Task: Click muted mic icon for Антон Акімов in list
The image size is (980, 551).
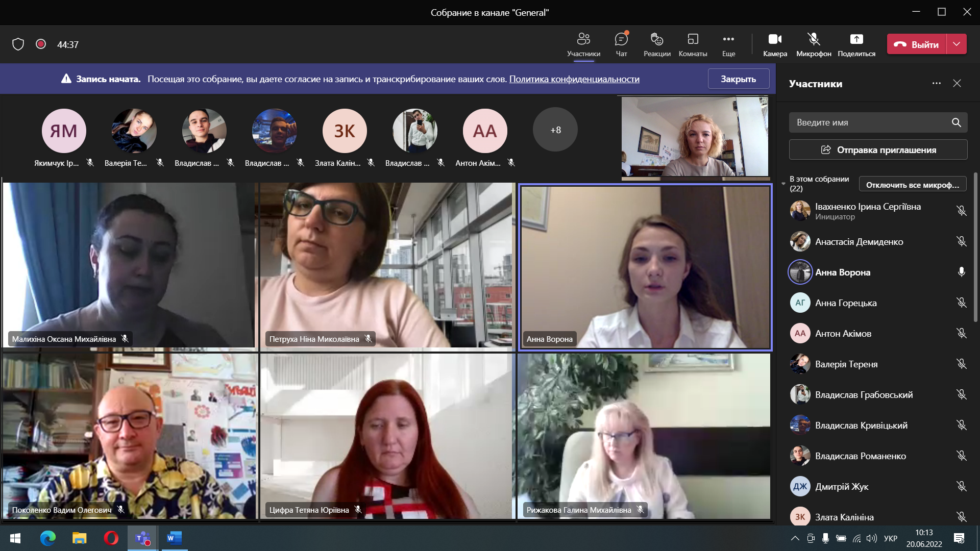Action: tap(961, 333)
